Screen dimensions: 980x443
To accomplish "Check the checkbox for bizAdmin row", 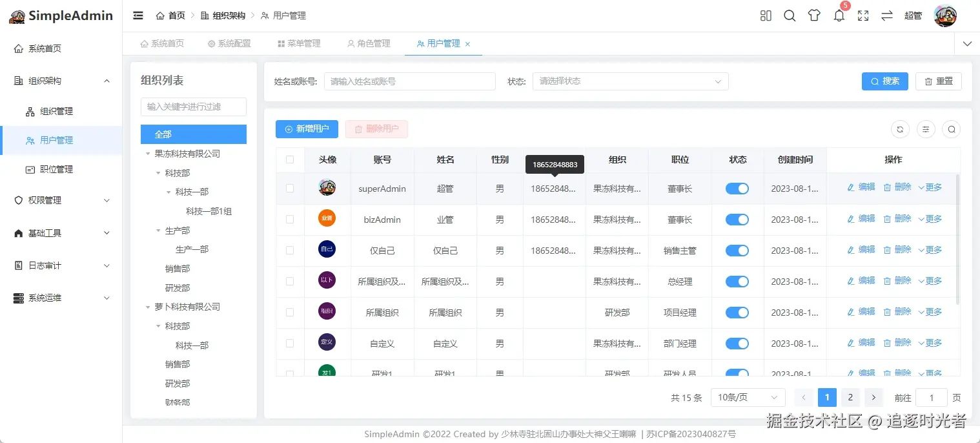I will click(x=290, y=220).
